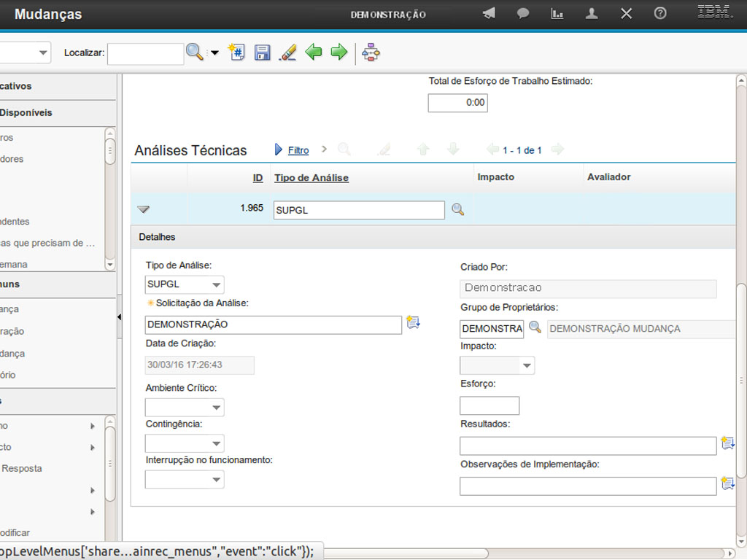Click the Save record icon in toolbar
Viewport: 747px width, 560px height.
(x=263, y=52)
